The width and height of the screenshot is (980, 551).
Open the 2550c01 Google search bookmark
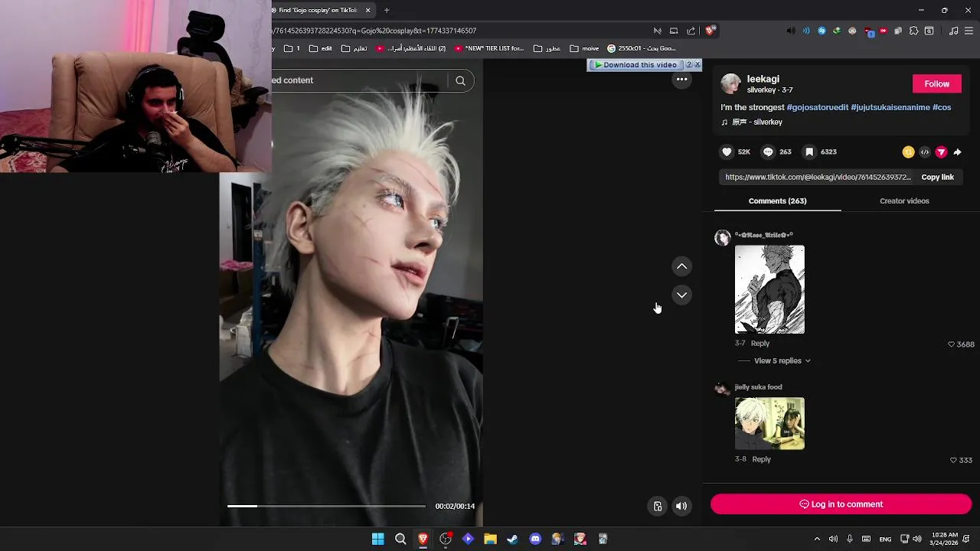pyautogui.click(x=642, y=48)
